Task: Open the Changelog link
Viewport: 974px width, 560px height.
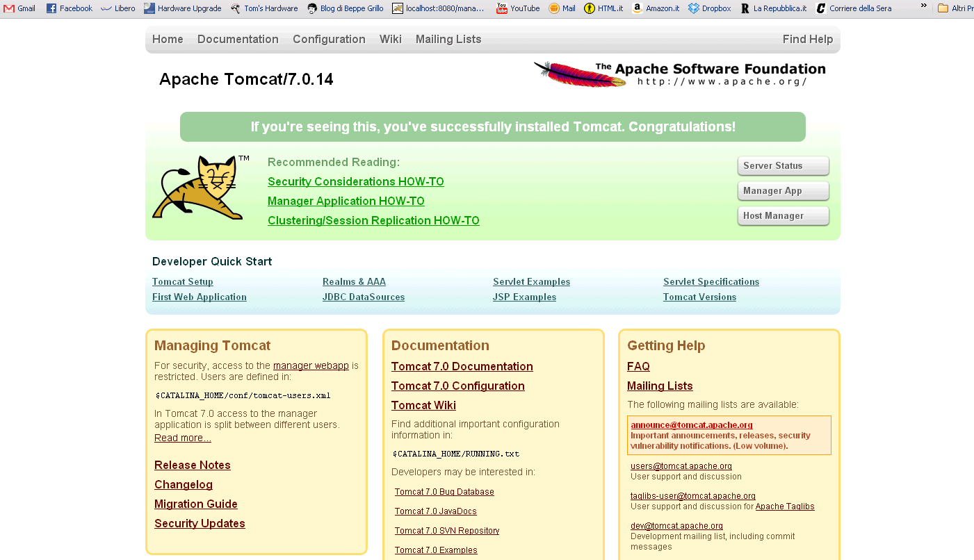Action: (184, 485)
